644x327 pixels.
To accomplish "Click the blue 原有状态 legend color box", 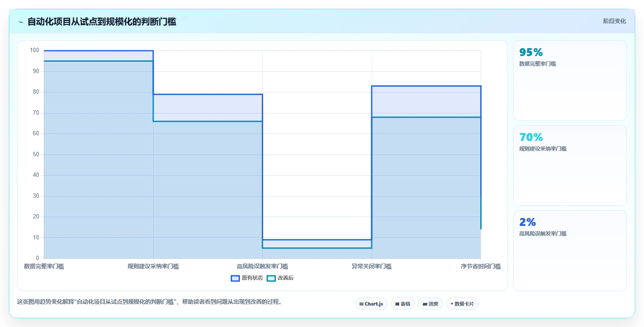I will [235, 278].
